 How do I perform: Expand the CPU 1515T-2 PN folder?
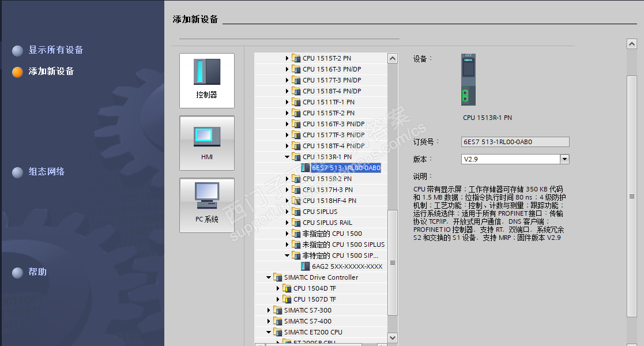287,58
